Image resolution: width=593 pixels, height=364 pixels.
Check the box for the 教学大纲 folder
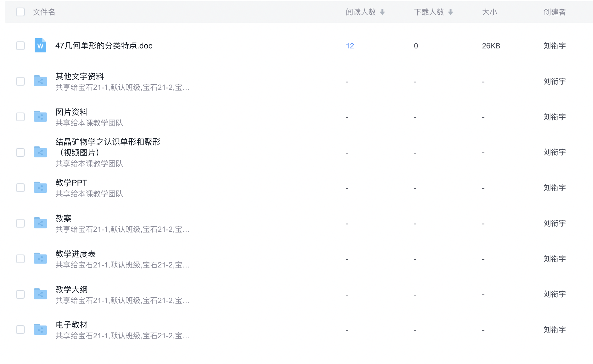[x=20, y=294]
